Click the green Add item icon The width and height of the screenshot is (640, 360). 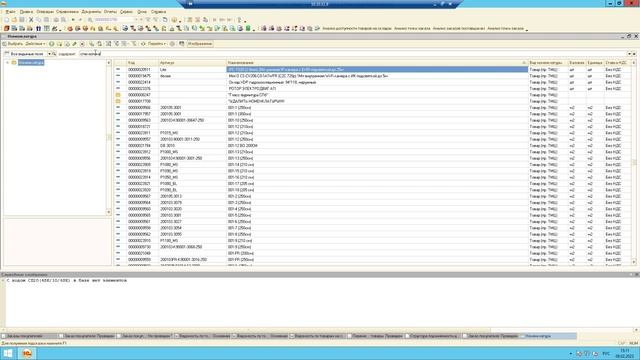coord(52,44)
